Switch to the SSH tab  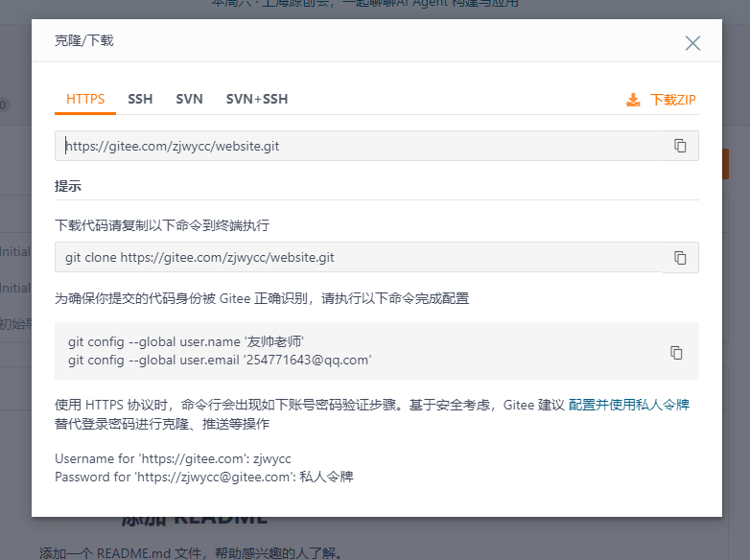140,99
